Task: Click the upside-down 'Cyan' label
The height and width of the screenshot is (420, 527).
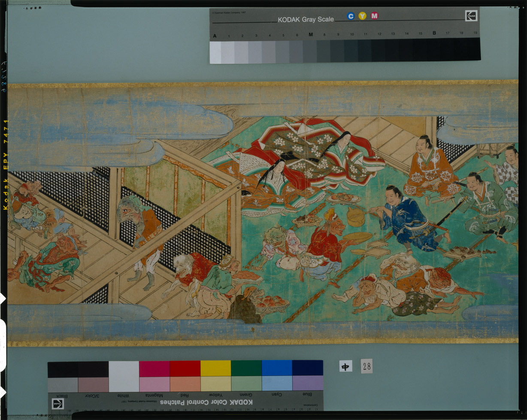Action: pyautogui.click(x=277, y=394)
